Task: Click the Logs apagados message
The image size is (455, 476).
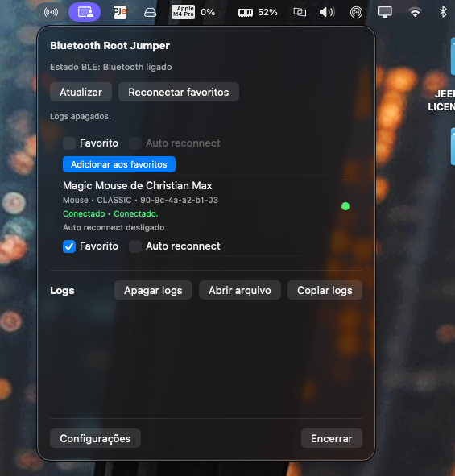Action: (x=81, y=116)
